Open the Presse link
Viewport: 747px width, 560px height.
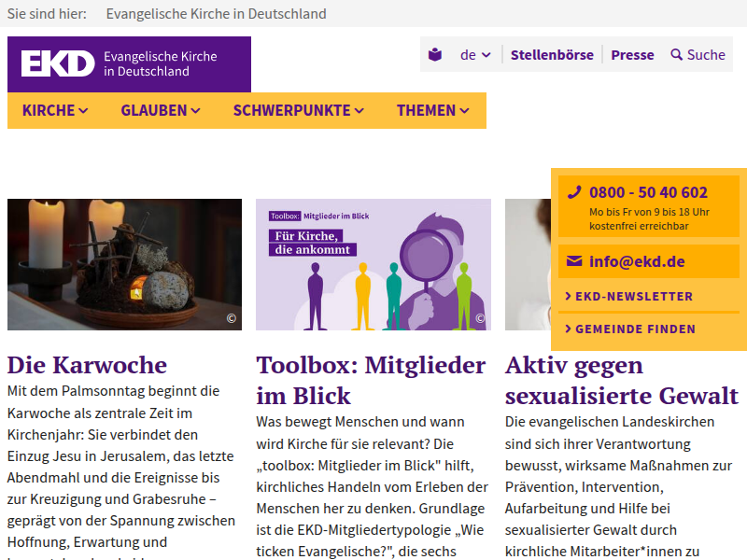coord(632,55)
